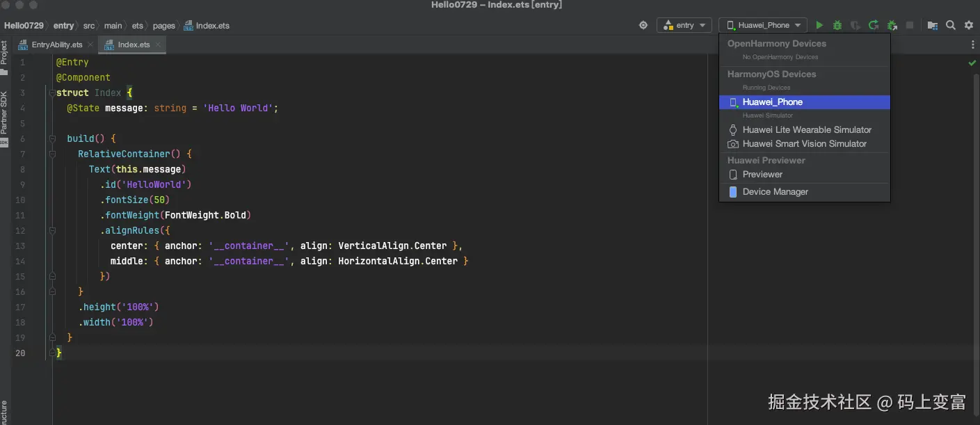Click the green circular-arrow reload icon
This screenshot has height=425, width=980.
coord(874,25)
